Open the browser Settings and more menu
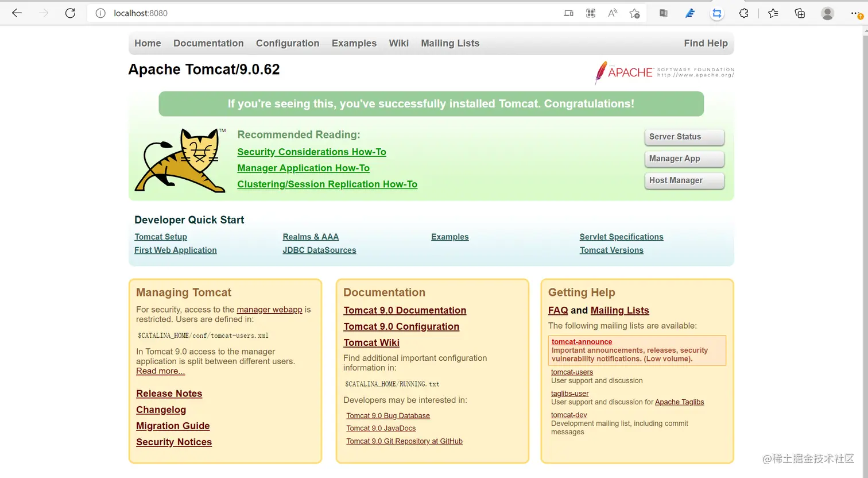The width and height of the screenshot is (868, 478). click(x=856, y=13)
